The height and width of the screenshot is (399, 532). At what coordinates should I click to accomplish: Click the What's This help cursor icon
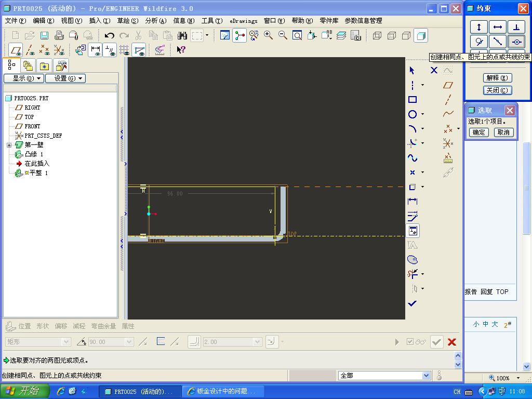[181, 50]
